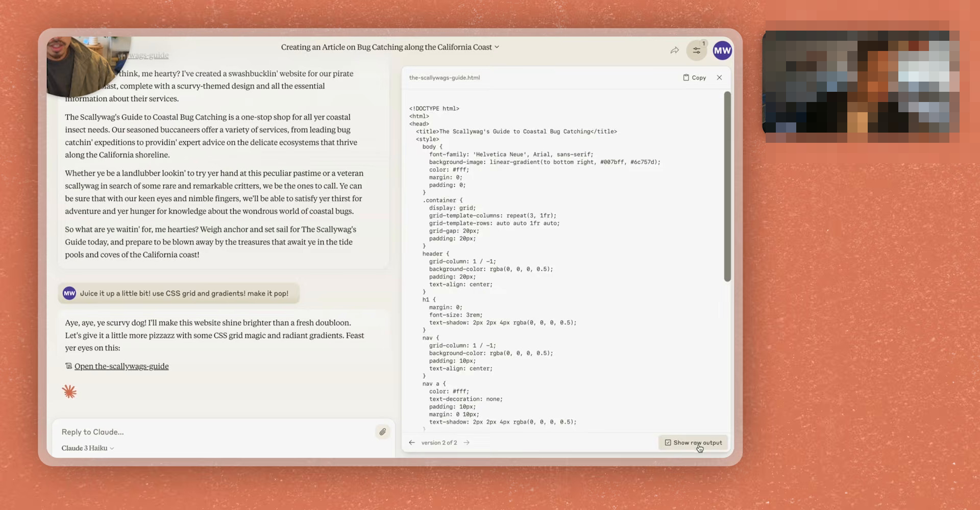980x510 pixels.
Task: Open the Claude 3 Haiku model dropdown
Action: [87, 448]
